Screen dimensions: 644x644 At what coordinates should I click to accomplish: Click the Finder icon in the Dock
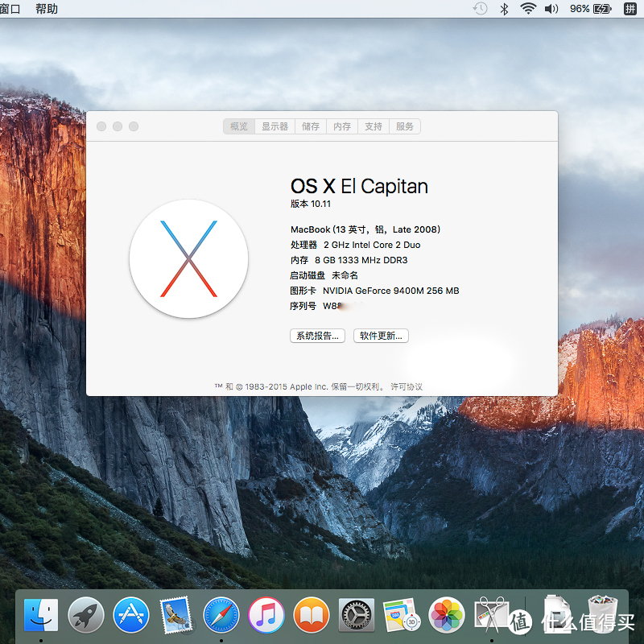click(x=40, y=614)
